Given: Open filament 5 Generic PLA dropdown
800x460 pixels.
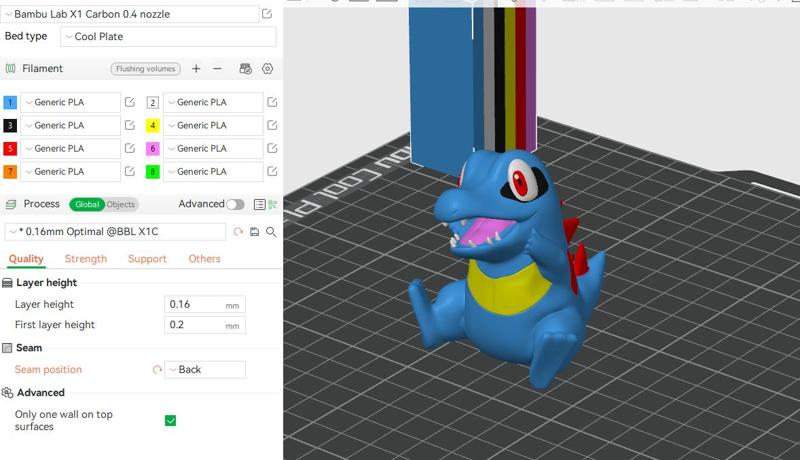Looking at the screenshot, I should click(x=70, y=148).
